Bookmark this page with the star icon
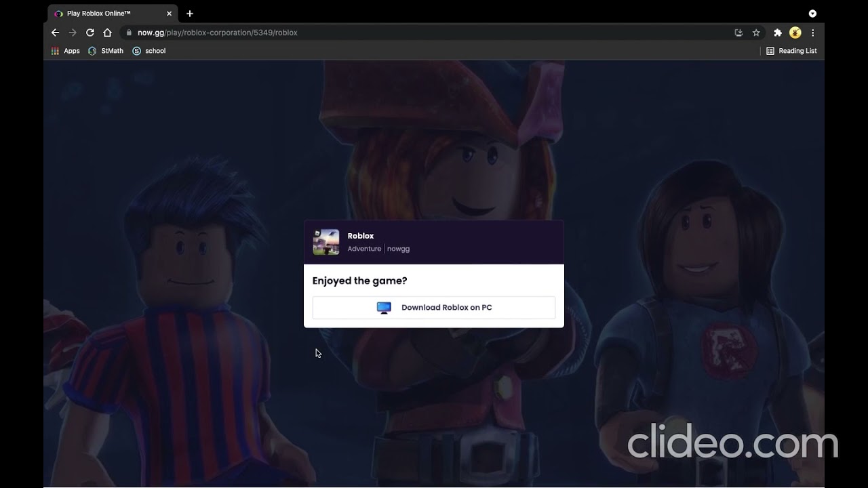868x488 pixels. point(756,33)
